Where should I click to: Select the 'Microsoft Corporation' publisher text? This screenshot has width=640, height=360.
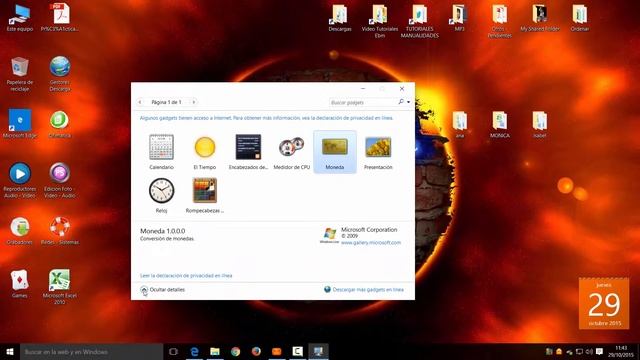click(x=369, y=230)
